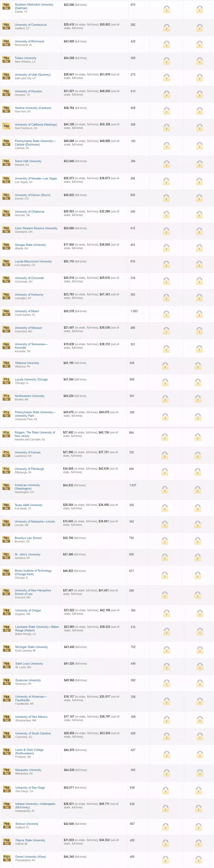Open Indiana University—Indianapolis (McKinney) link

click(x=35, y=806)
